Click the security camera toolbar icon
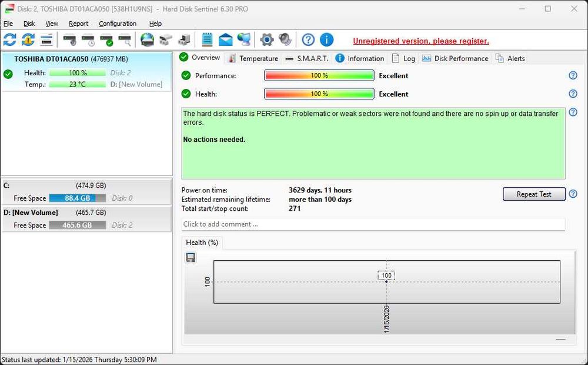This screenshot has width=588, height=365. pyautogui.click(x=166, y=39)
